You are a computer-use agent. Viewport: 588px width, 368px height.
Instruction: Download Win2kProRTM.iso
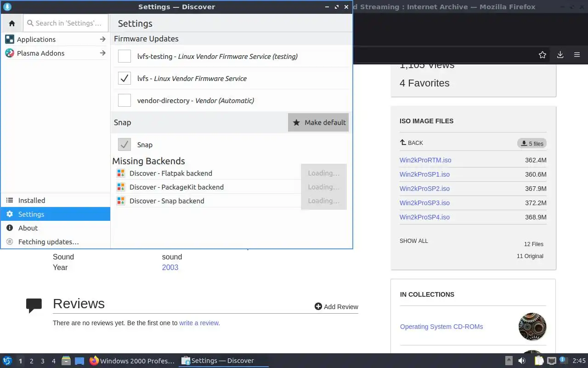pos(425,160)
